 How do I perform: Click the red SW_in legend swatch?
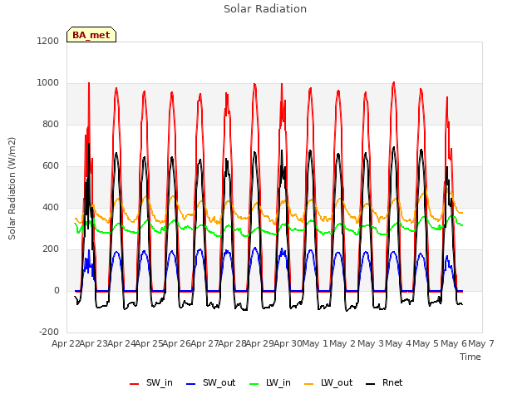135,384
